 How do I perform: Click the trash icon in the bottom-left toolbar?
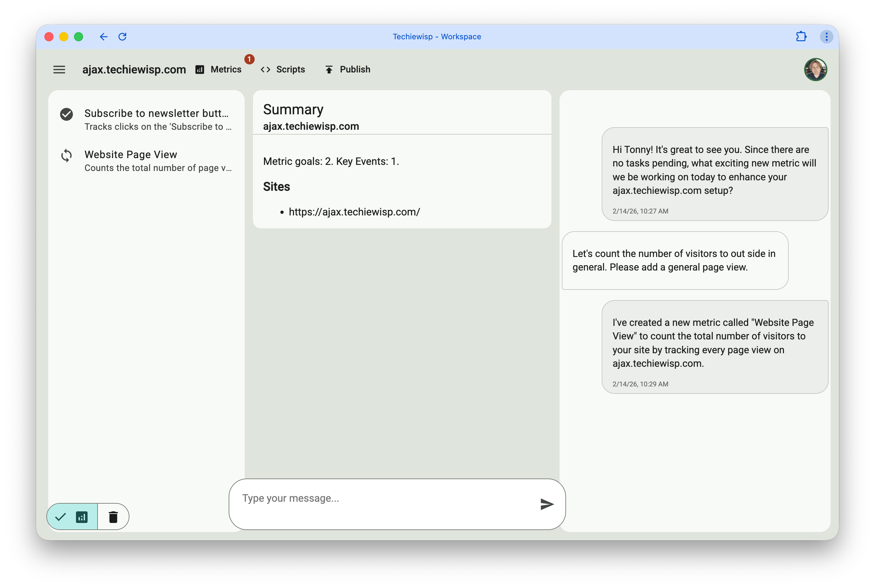click(113, 517)
